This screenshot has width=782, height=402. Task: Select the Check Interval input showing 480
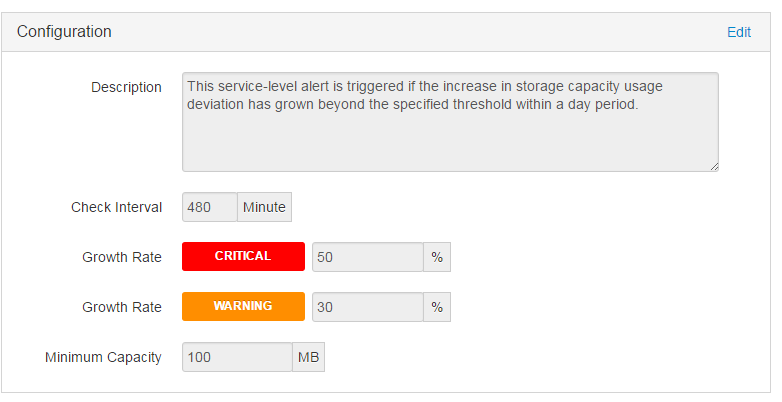tap(209, 207)
